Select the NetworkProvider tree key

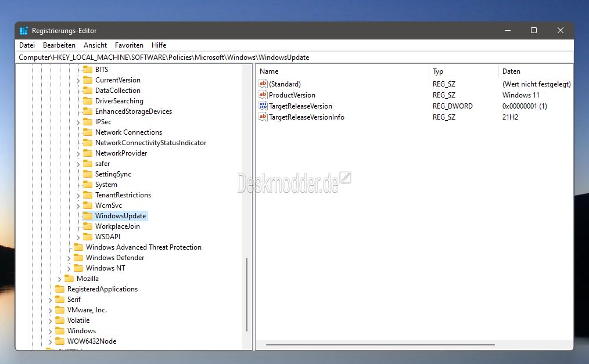pos(121,153)
